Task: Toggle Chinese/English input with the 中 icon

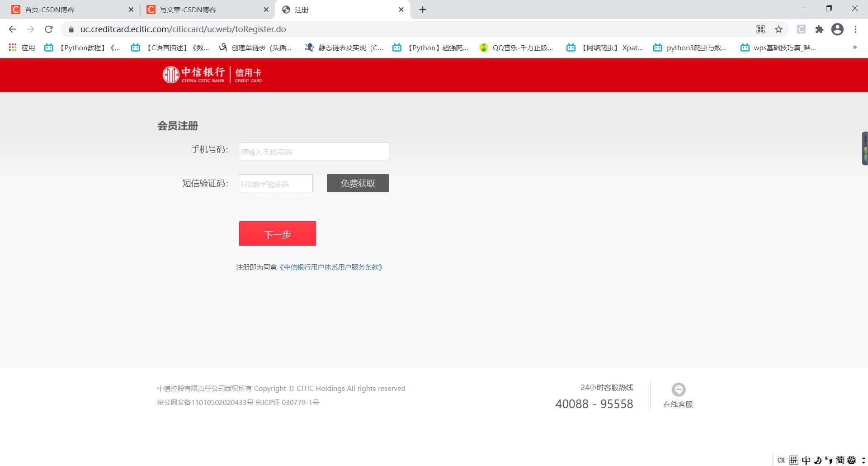Action: pos(806,460)
